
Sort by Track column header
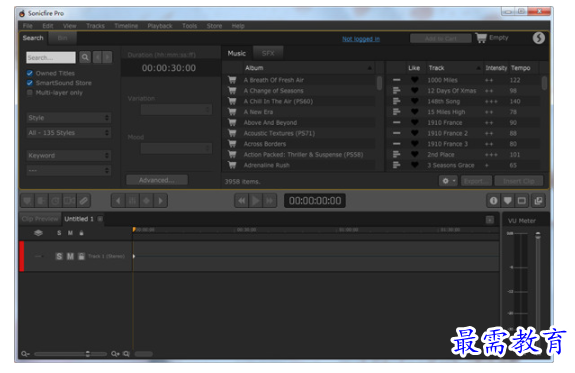[x=454, y=67]
